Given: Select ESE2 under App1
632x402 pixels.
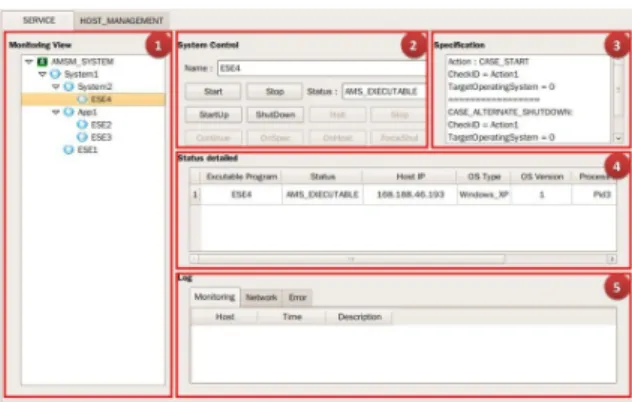Looking at the screenshot, I should click(101, 125).
